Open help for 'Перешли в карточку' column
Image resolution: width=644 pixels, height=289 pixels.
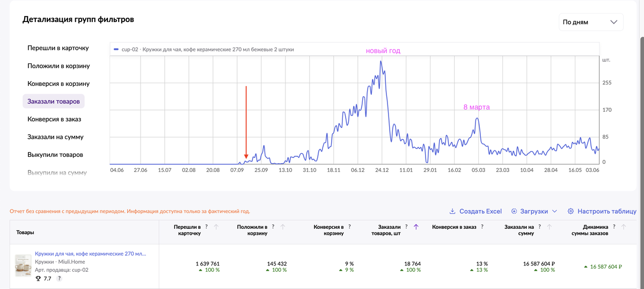207,227
